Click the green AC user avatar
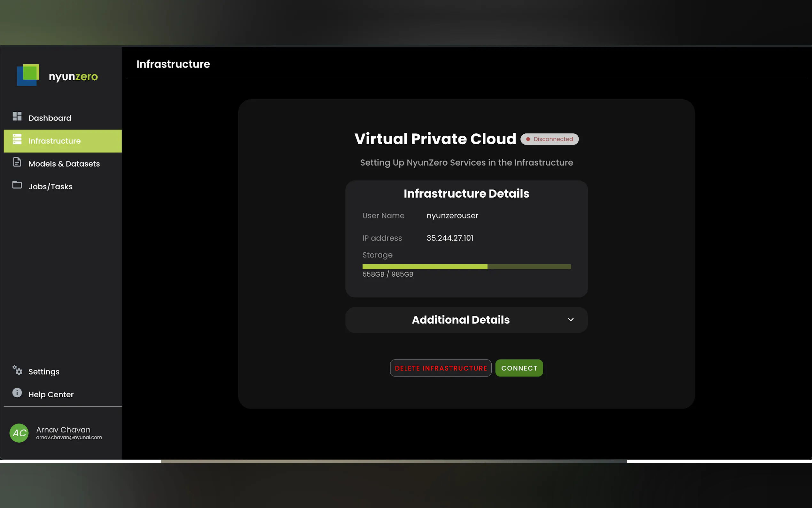The height and width of the screenshot is (508, 812). click(x=19, y=433)
